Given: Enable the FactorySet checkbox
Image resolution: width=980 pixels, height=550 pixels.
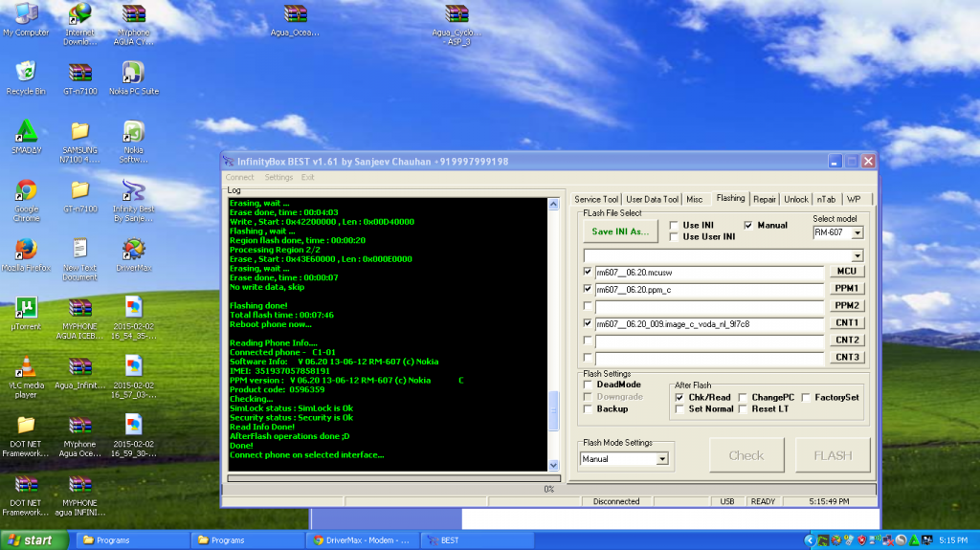Looking at the screenshot, I should click(x=807, y=397).
